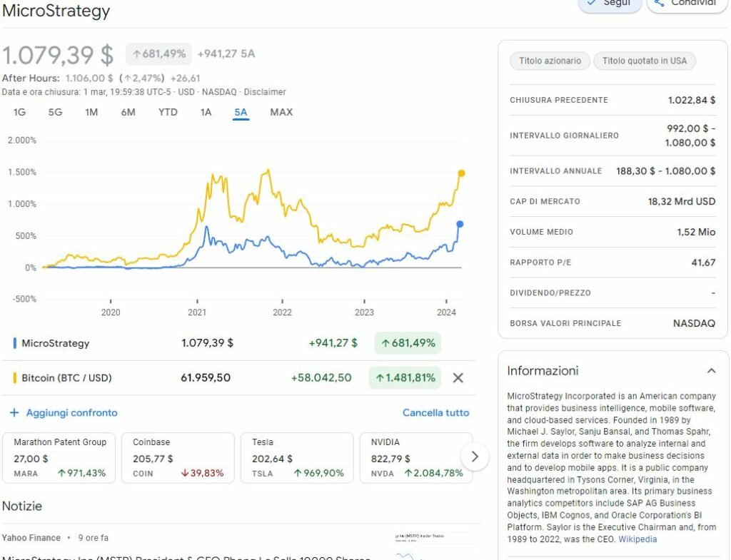Open the Tesla stock card
The image size is (731, 560).
297,457
